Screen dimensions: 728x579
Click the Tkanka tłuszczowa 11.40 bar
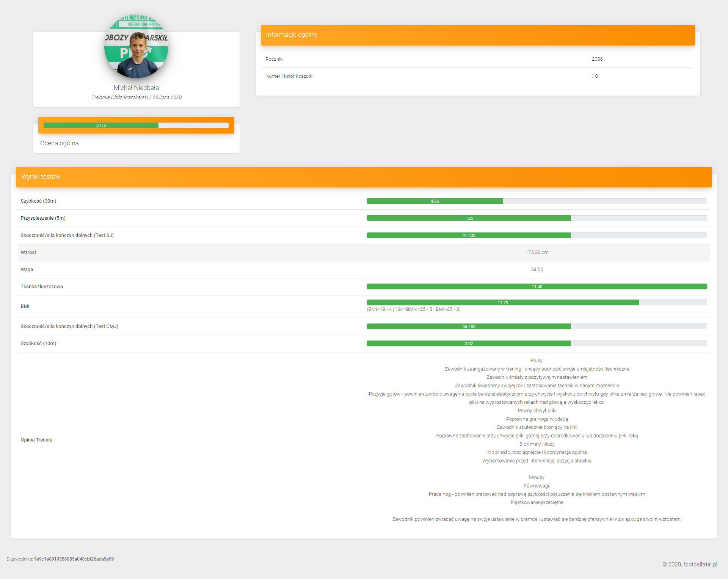point(536,286)
